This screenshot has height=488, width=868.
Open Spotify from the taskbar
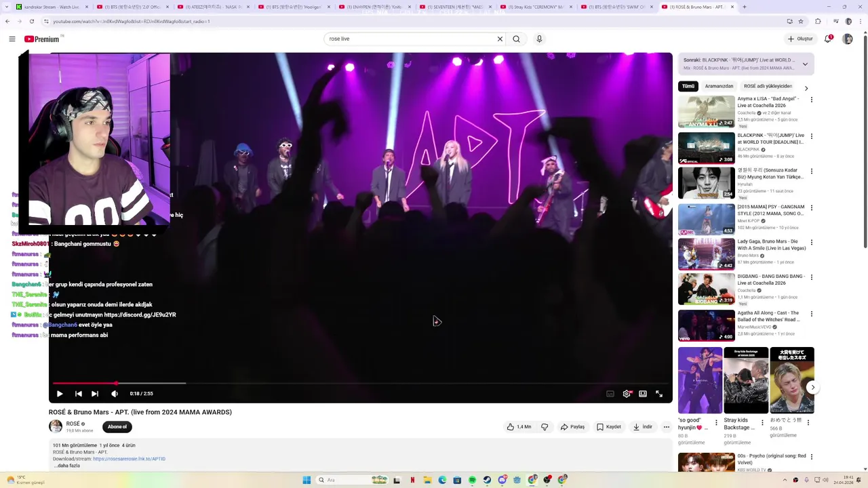[472, 480]
